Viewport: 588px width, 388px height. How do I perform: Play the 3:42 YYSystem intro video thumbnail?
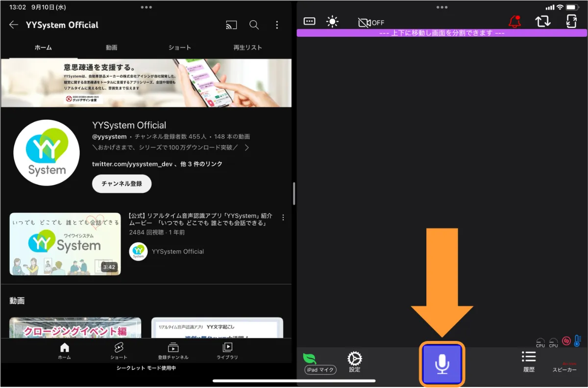(65, 244)
